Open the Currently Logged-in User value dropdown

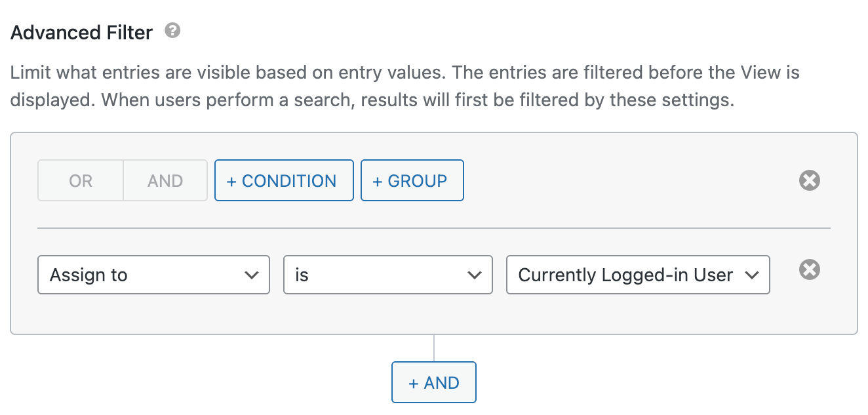637,275
